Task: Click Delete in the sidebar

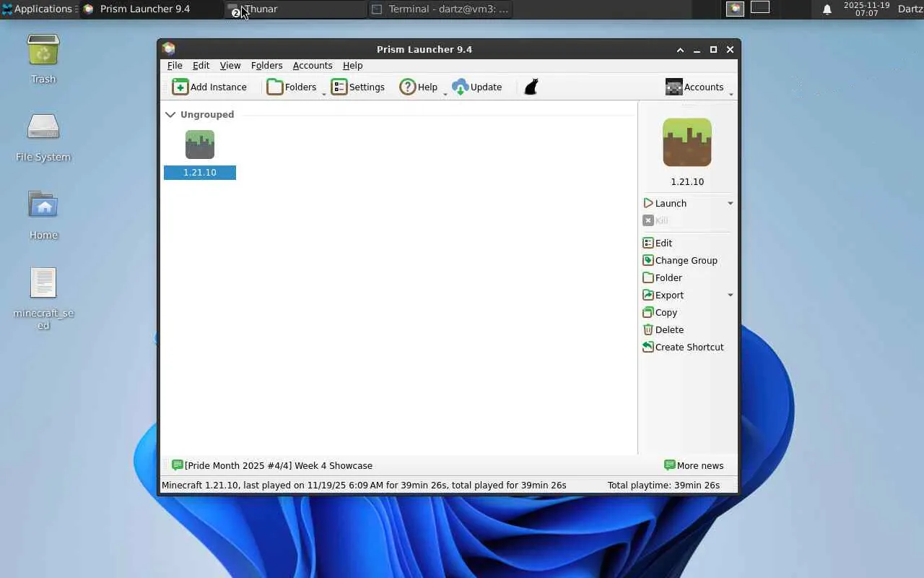Action: 663,330
